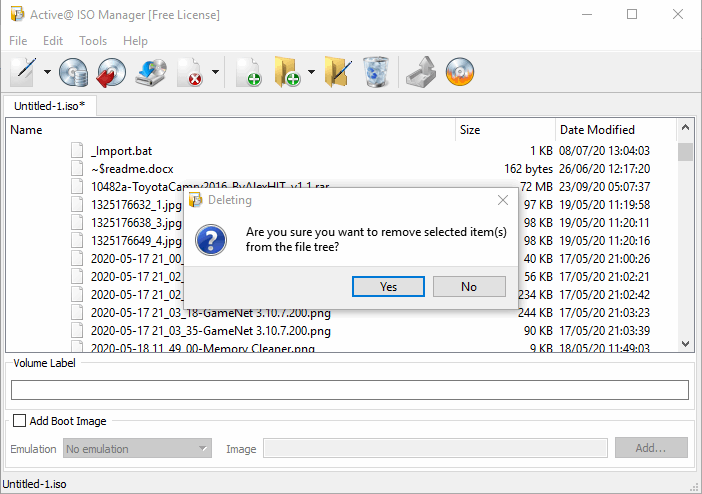Viewport: 702px width, 494px height.
Task: Click the file with red X icon
Action: (x=190, y=72)
